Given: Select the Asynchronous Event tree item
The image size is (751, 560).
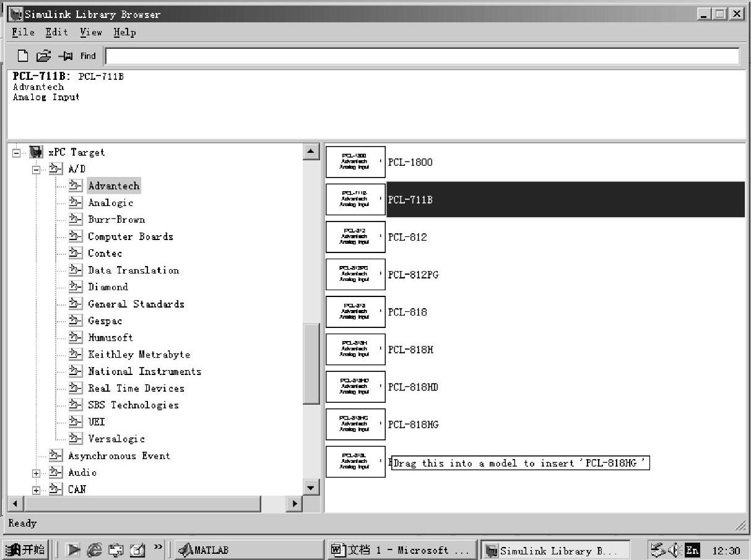Looking at the screenshot, I should point(119,455).
